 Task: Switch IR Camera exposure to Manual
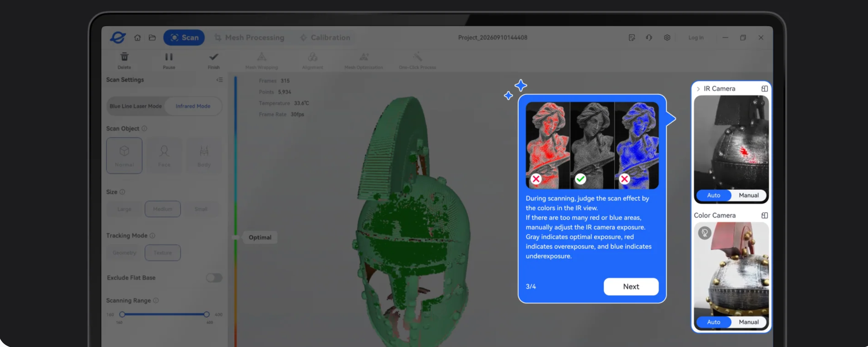749,195
